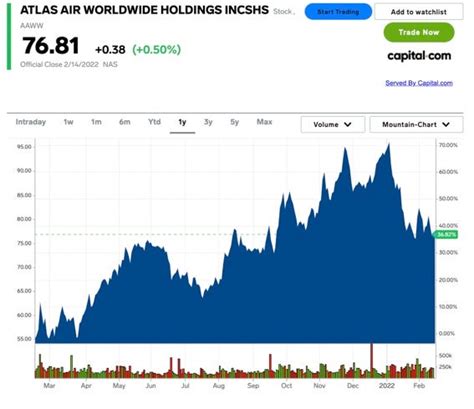Select the 1w time range tab
474x409 pixels.
click(68, 122)
